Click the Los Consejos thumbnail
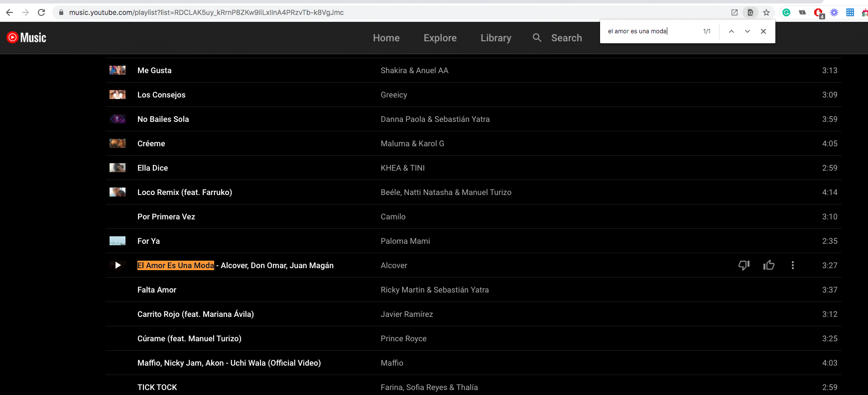The width and height of the screenshot is (868, 395). pyautogui.click(x=118, y=95)
